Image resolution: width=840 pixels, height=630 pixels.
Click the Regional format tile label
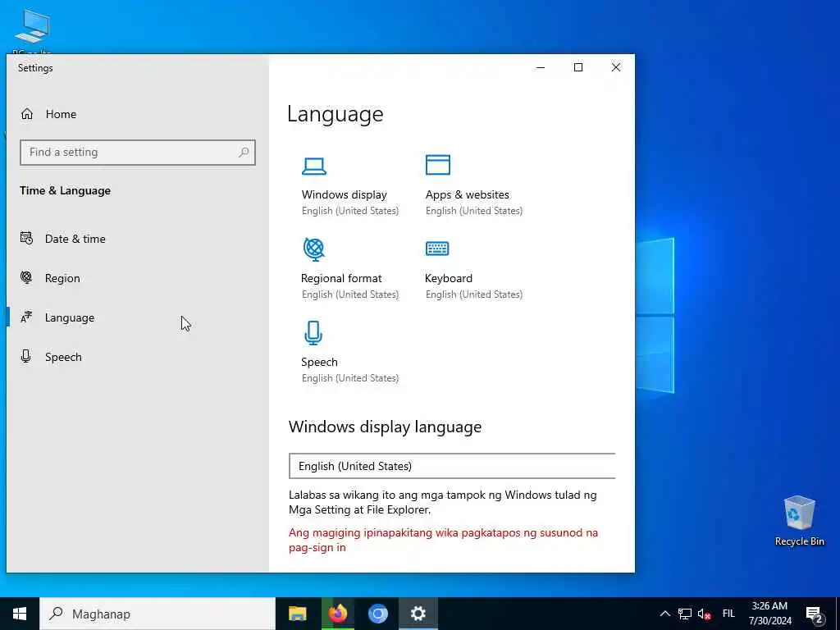[x=341, y=279]
